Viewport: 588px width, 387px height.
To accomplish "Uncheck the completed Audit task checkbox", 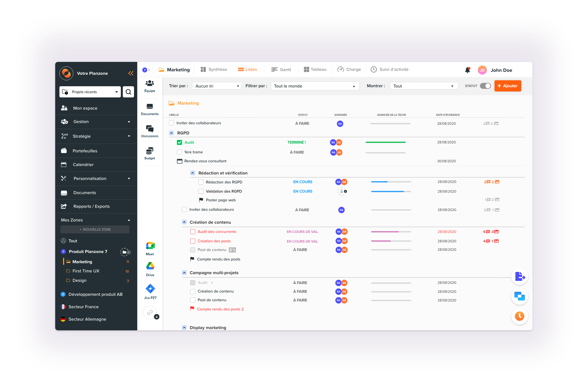I will 180,142.
